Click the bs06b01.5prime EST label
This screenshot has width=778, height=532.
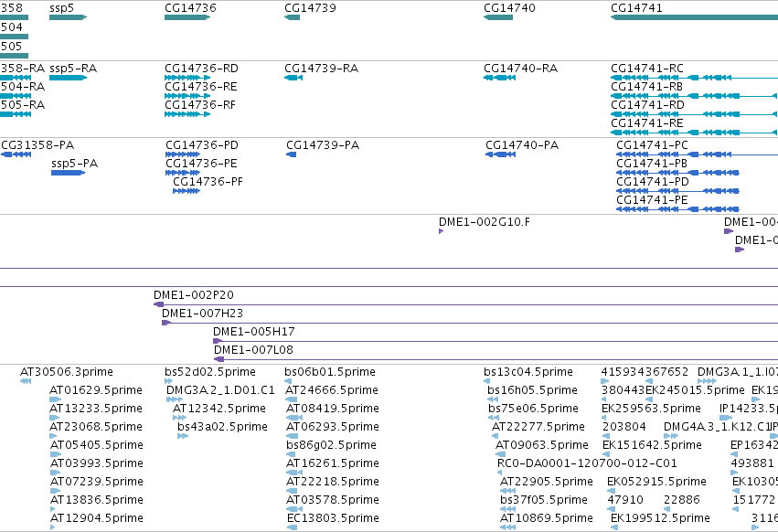(330, 372)
